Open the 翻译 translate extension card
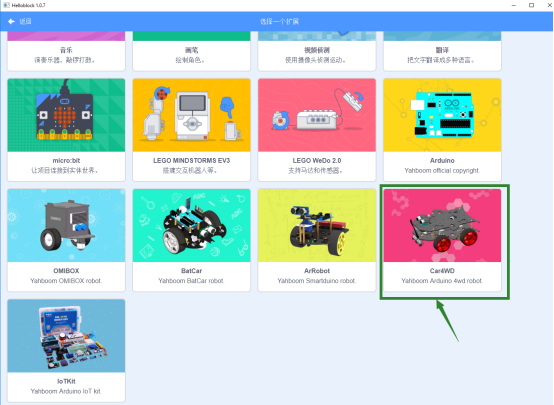 (x=442, y=51)
